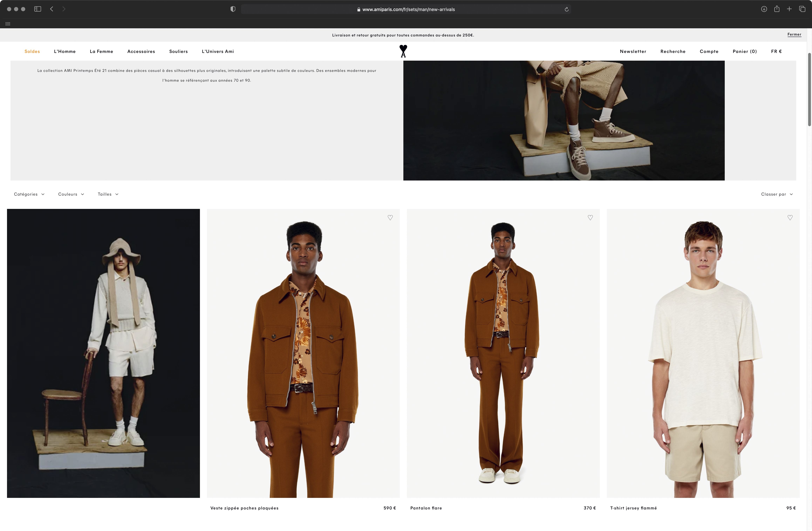Open the privacy report shield icon
This screenshot has height=531, width=812.
click(x=233, y=9)
